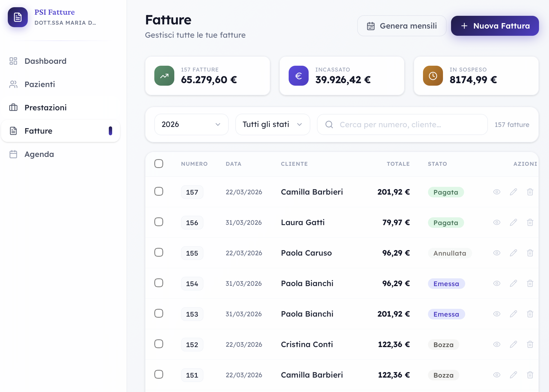Select all invoices with the header checkbox
This screenshot has height=392, width=549.
point(159,164)
